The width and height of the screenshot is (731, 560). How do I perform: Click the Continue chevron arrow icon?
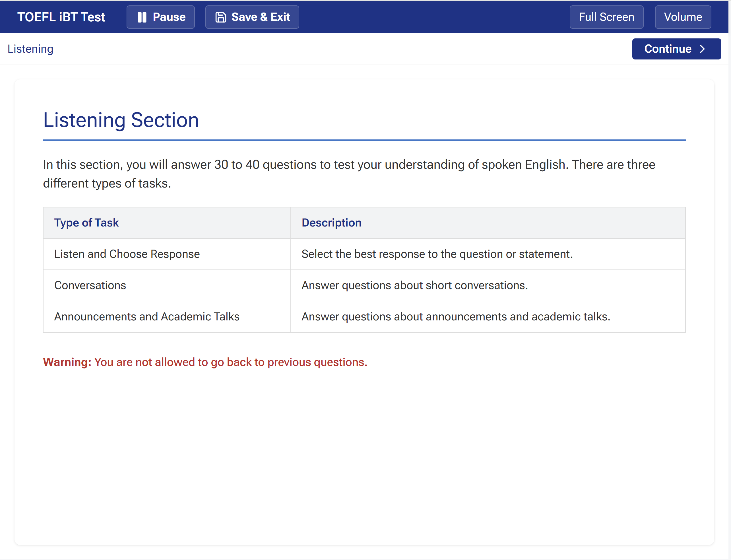click(x=702, y=49)
